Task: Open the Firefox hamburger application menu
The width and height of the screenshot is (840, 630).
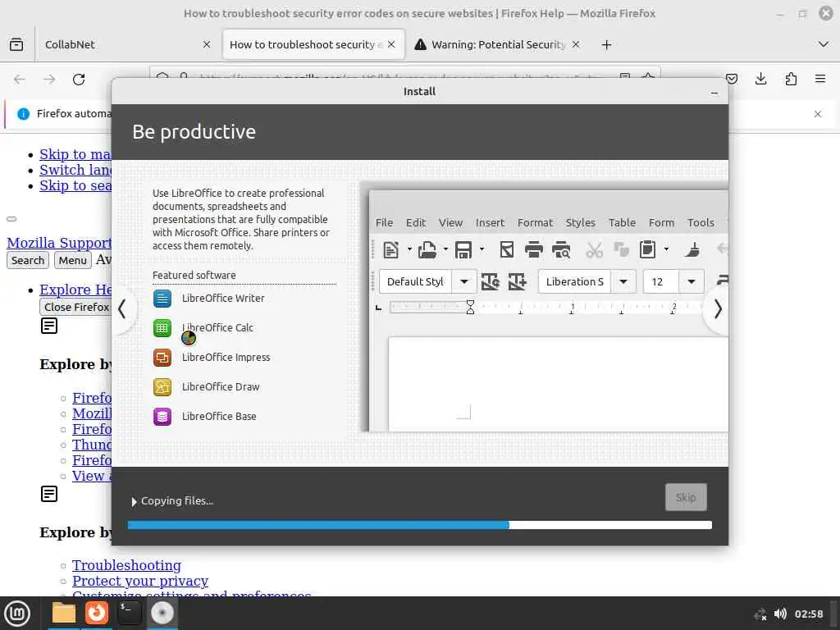Action: click(x=820, y=80)
